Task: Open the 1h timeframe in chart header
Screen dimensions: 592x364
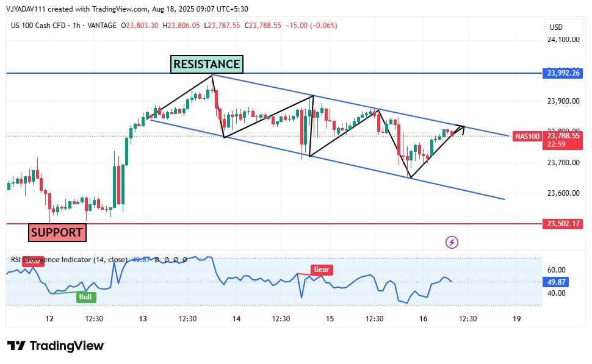Action: click(x=77, y=26)
